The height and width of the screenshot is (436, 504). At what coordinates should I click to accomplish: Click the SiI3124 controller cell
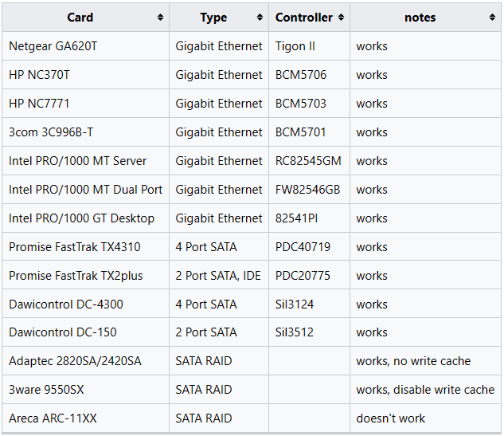pos(309,304)
